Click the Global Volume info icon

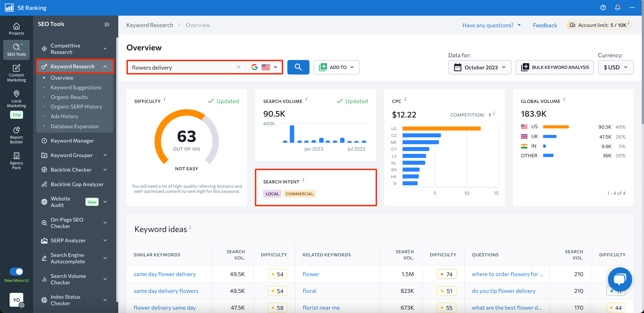point(564,99)
